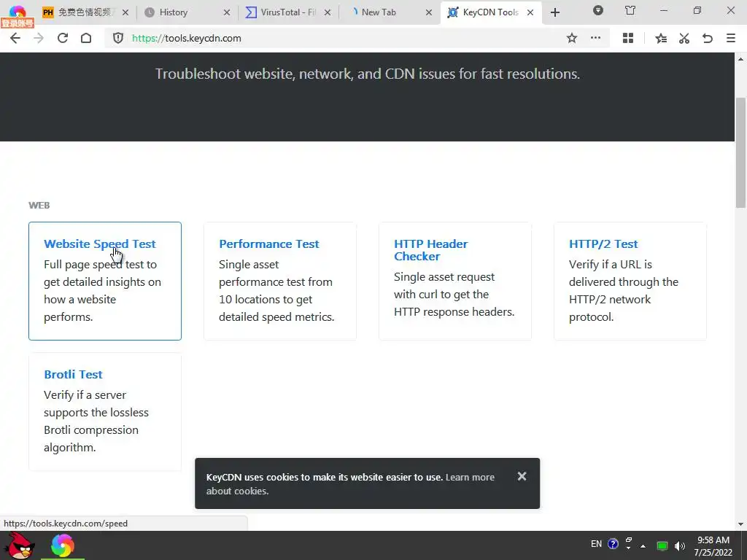Image resolution: width=747 pixels, height=560 pixels.
Task: Click the volume speaker tray icon
Action: click(x=679, y=545)
